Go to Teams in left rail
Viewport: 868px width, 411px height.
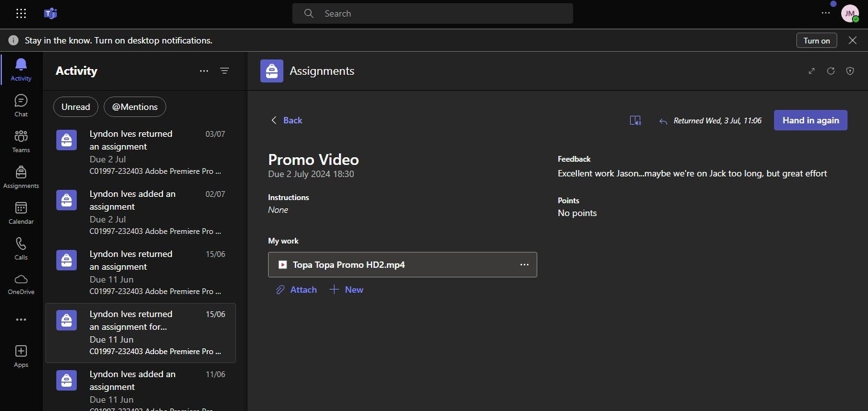pos(21,141)
